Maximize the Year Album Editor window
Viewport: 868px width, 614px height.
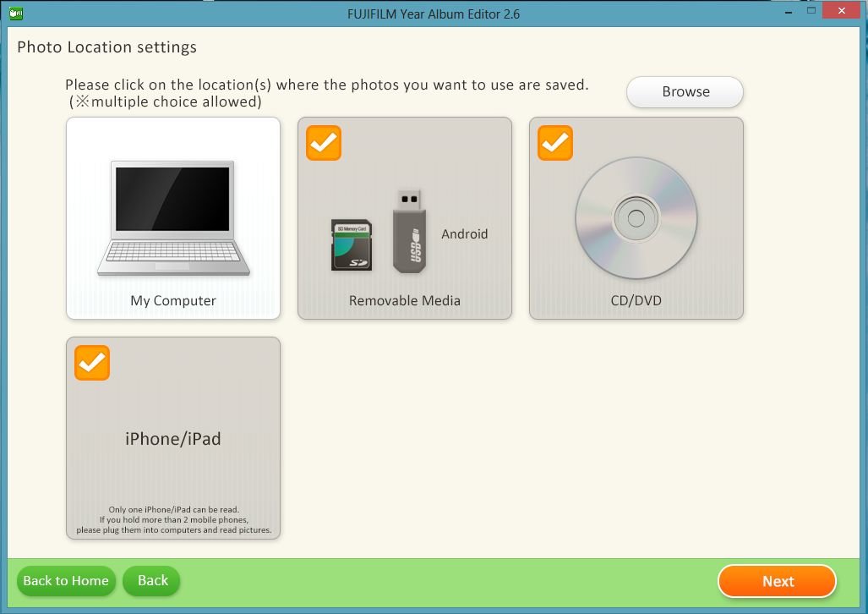(x=811, y=10)
